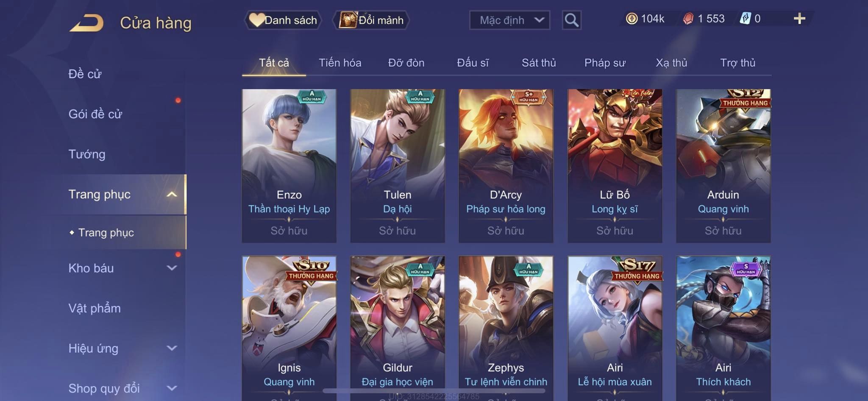Image resolution: width=868 pixels, height=401 pixels.
Task: Open the Tướng sidebar entry
Action: pyautogui.click(x=87, y=154)
